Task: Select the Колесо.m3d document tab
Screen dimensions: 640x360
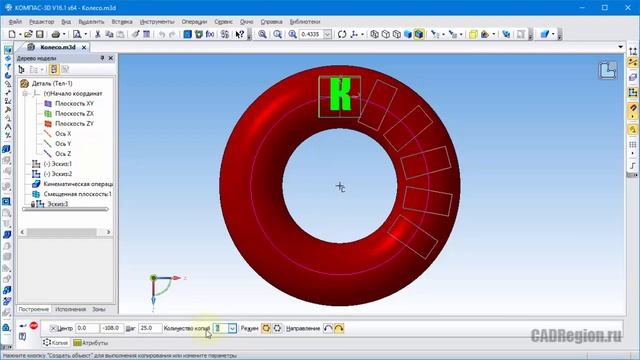Action: coord(57,47)
